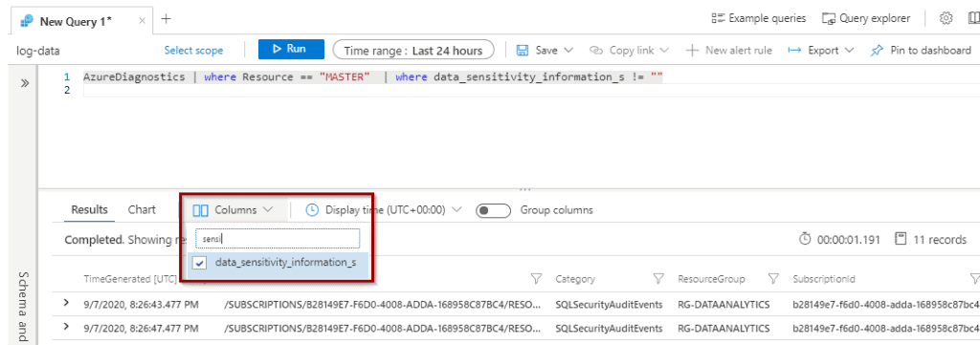The width and height of the screenshot is (980, 345).
Task: Open the settings gear icon
Action: coord(947,19)
